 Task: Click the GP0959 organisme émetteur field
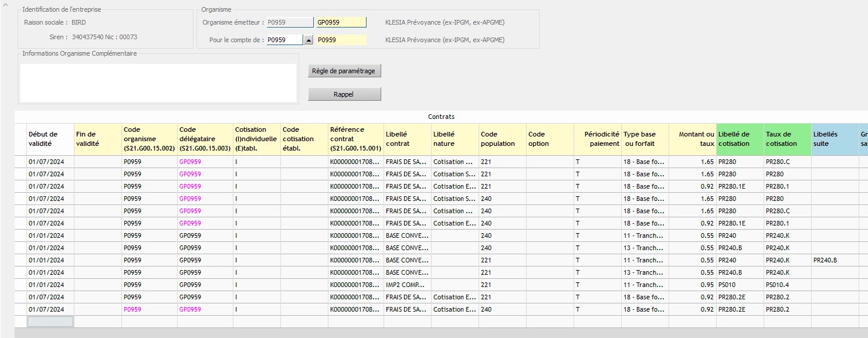click(341, 22)
